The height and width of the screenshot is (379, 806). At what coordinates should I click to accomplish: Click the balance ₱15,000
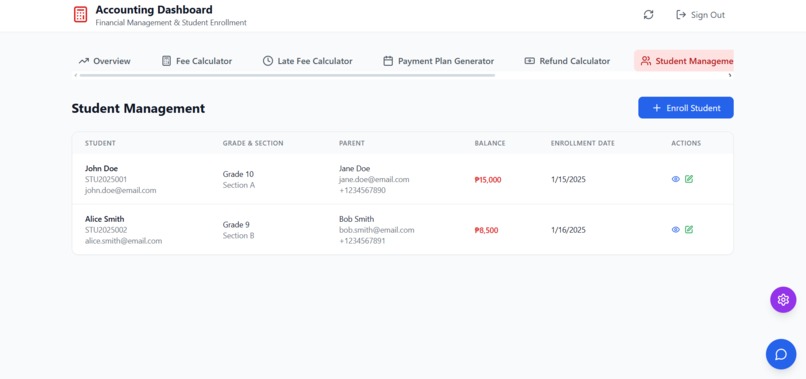tap(488, 180)
